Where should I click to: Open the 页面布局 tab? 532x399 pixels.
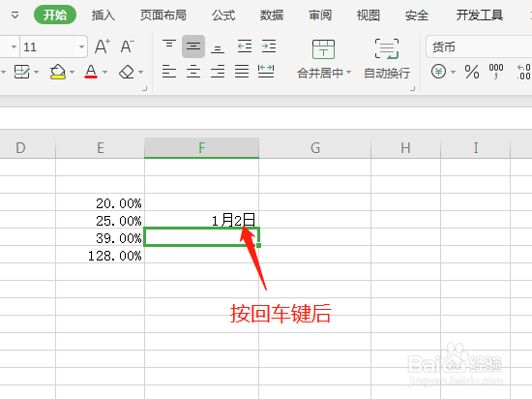[x=163, y=15]
